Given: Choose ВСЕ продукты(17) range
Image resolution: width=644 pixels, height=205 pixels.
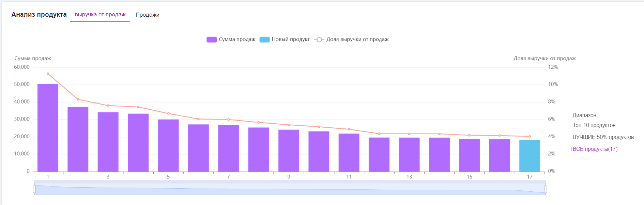Looking at the screenshot, I should [595, 149].
